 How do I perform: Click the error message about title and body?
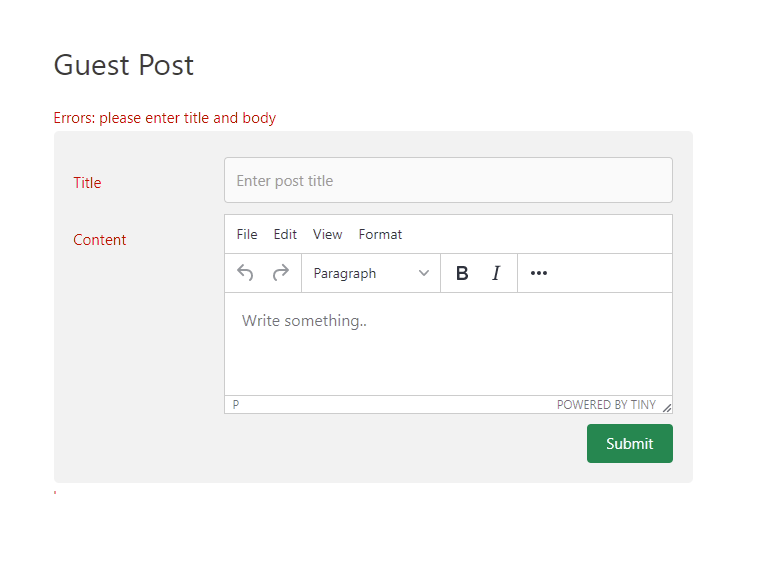click(x=164, y=118)
